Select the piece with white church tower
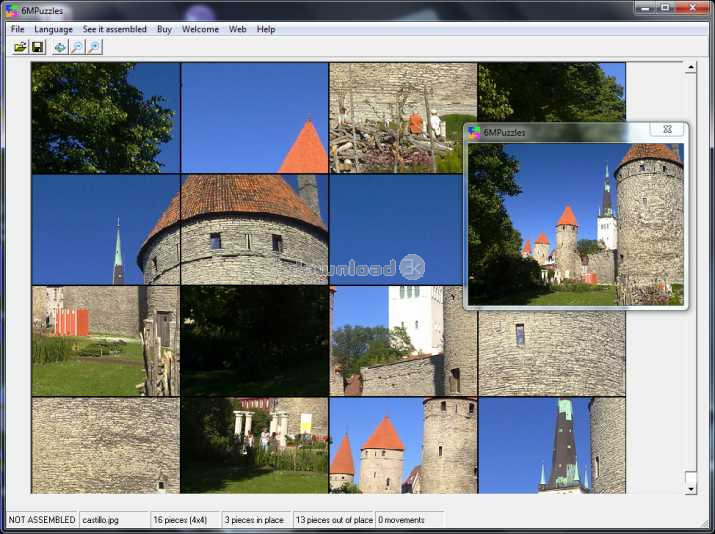The image size is (715, 534). [x=403, y=341]
